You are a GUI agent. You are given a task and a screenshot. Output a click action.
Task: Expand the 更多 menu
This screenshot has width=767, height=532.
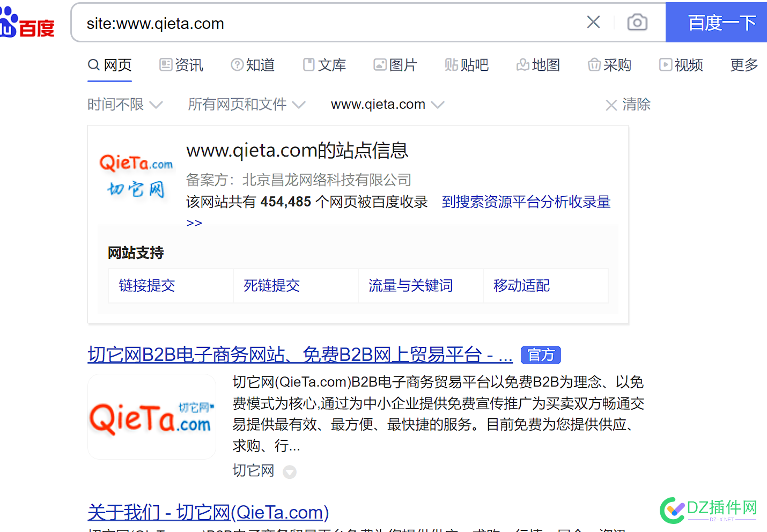click(744, 65)
